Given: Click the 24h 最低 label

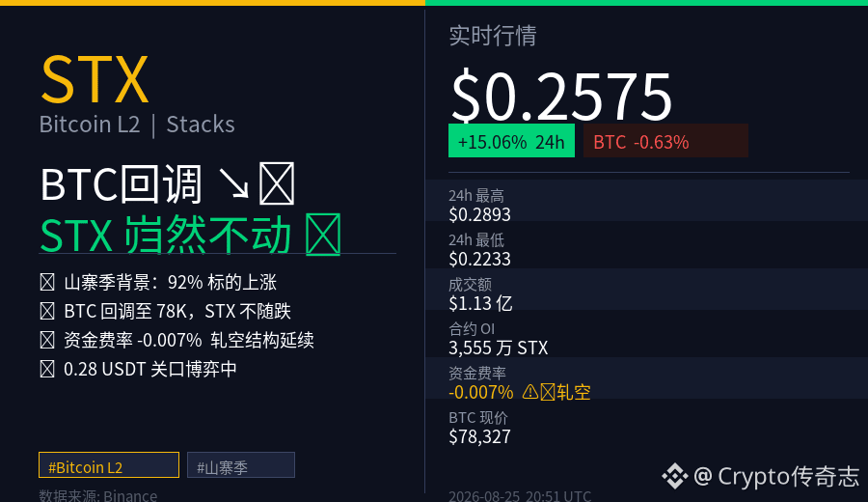Looking at the screenshot, I should point(476,240).
